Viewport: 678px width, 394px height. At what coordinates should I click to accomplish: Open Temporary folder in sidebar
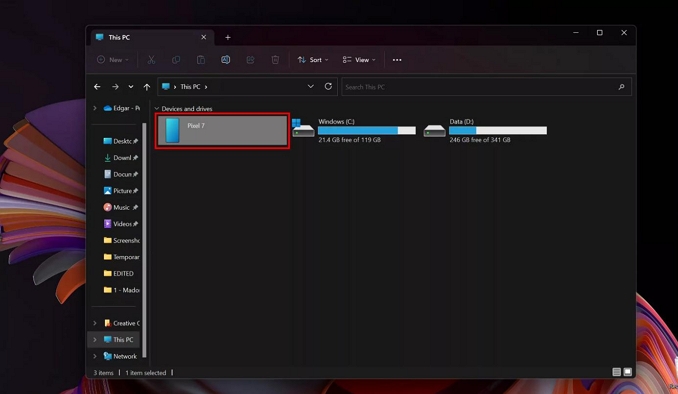[121, 257]
